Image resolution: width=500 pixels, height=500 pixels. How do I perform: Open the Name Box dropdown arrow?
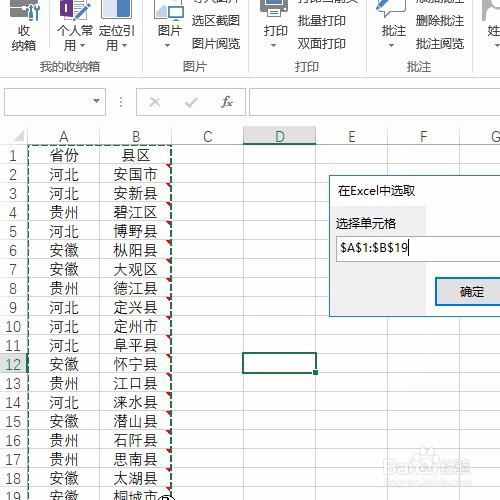(x=97, y=101)
